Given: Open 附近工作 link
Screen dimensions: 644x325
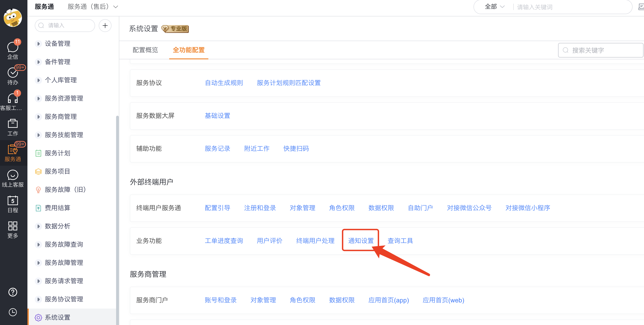Looking at the screenshot, I should pyautogui.click(x=257, y=149).
